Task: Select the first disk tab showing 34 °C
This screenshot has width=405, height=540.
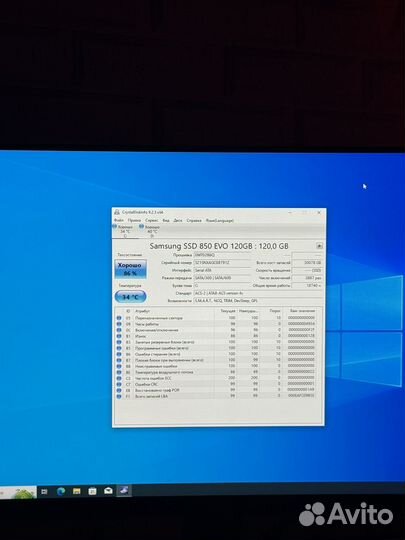Action: 124,231
